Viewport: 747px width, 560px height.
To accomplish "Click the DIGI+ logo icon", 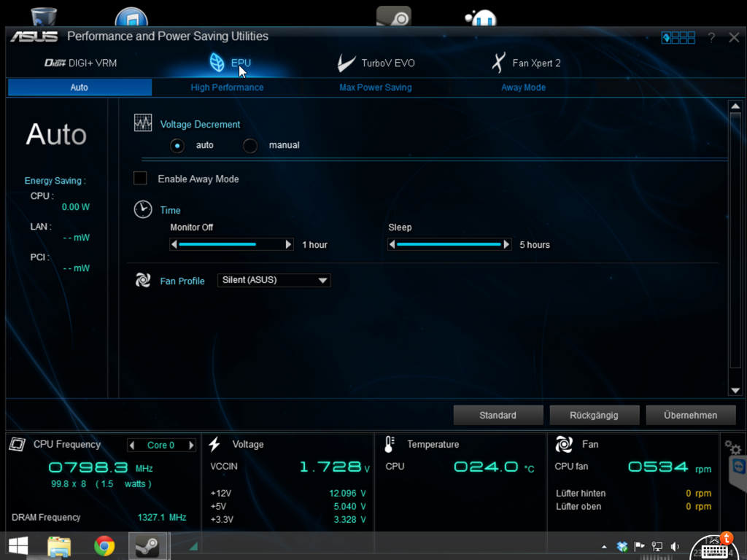I will 55,63.
